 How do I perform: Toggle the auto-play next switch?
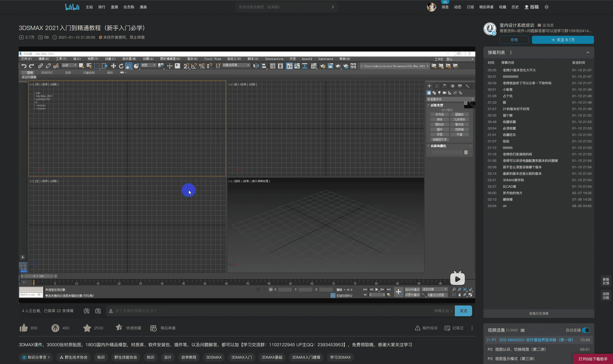[586, 330]
